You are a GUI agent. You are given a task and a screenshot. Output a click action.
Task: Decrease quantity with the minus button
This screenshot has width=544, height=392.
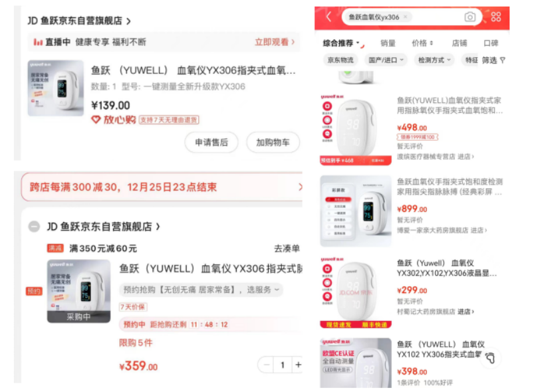(x=267, y=365)
